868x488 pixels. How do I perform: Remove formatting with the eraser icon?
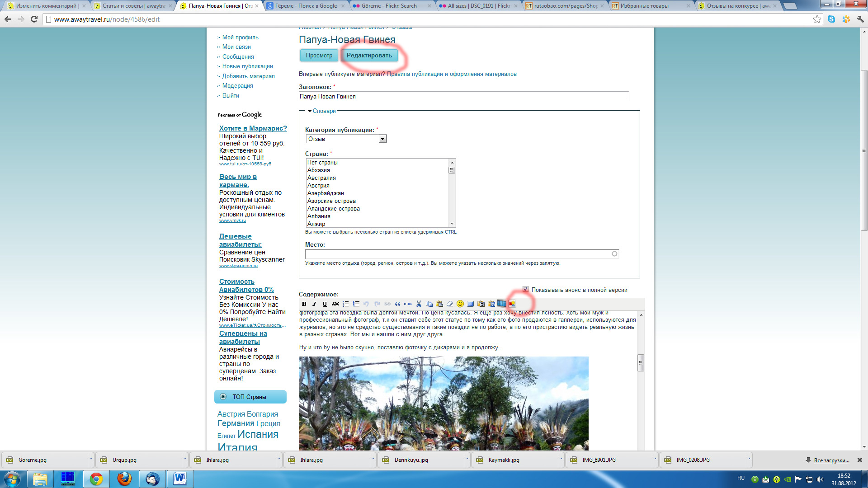(x=450, y=304)
